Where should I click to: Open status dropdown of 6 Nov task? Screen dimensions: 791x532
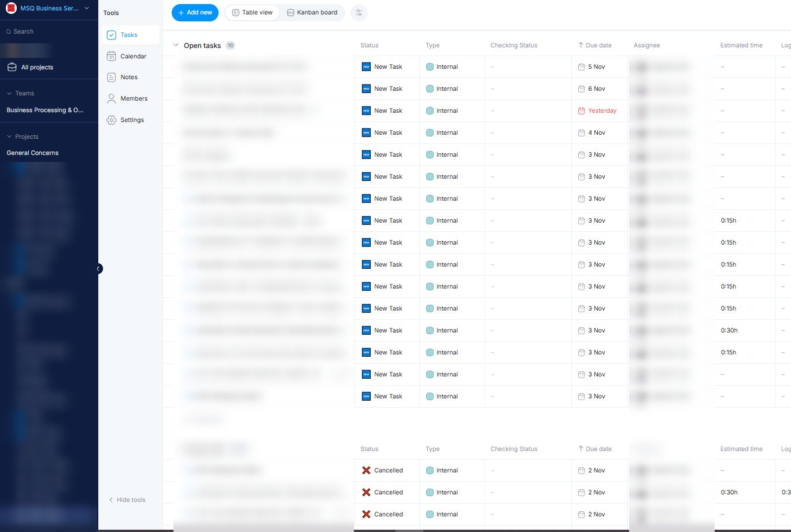(387, 88)
